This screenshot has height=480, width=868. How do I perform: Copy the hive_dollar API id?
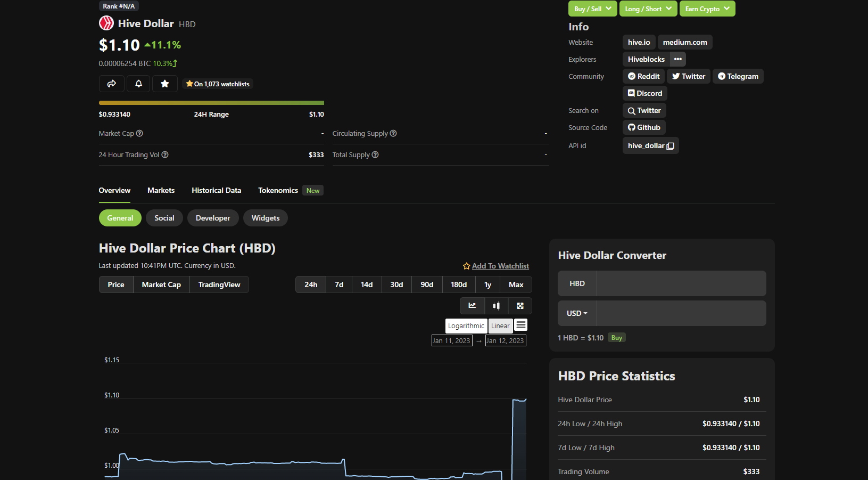tap(651, 145)
